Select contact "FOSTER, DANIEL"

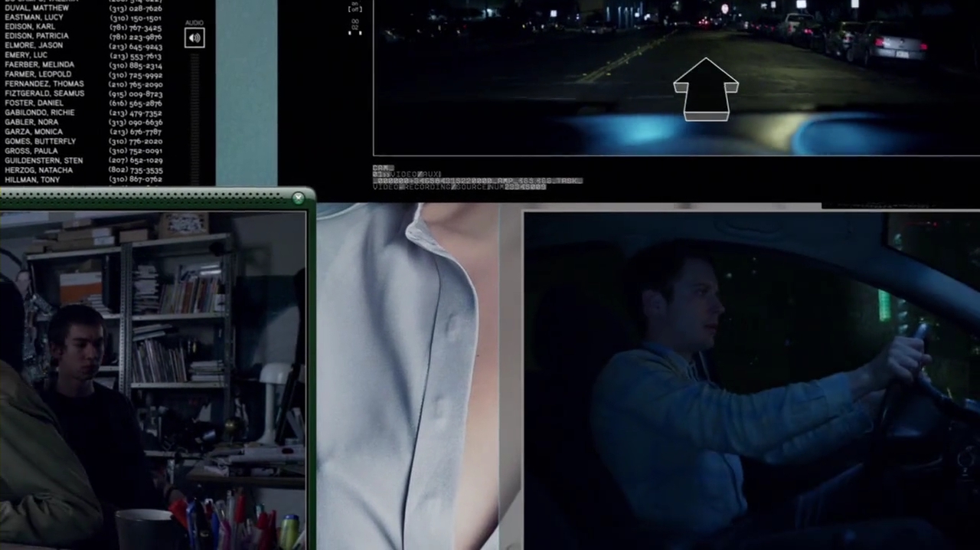34,103
